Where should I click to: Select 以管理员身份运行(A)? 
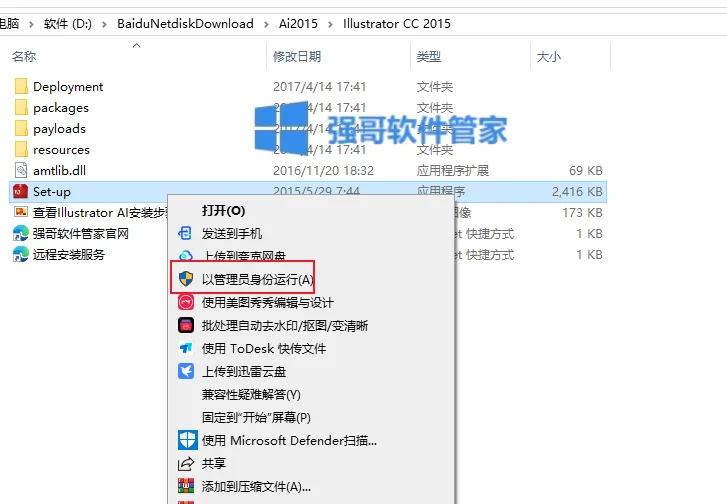click(257, 280)
